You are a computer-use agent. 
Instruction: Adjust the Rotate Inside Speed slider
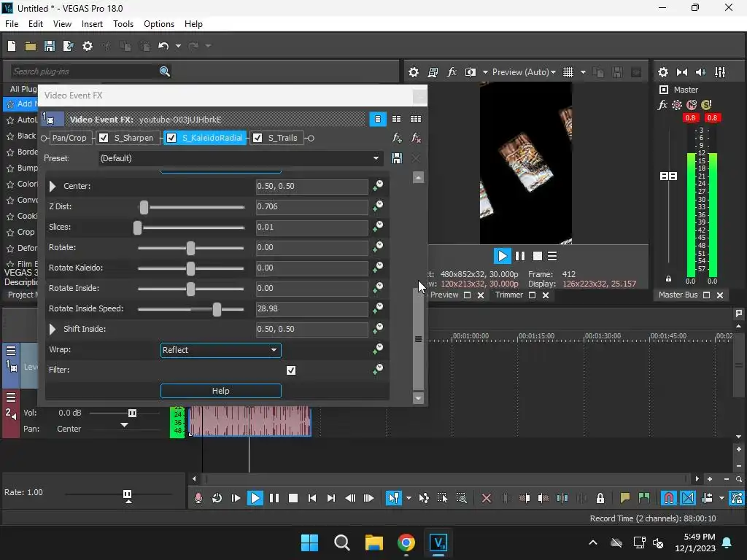click(x=217, y=309)
